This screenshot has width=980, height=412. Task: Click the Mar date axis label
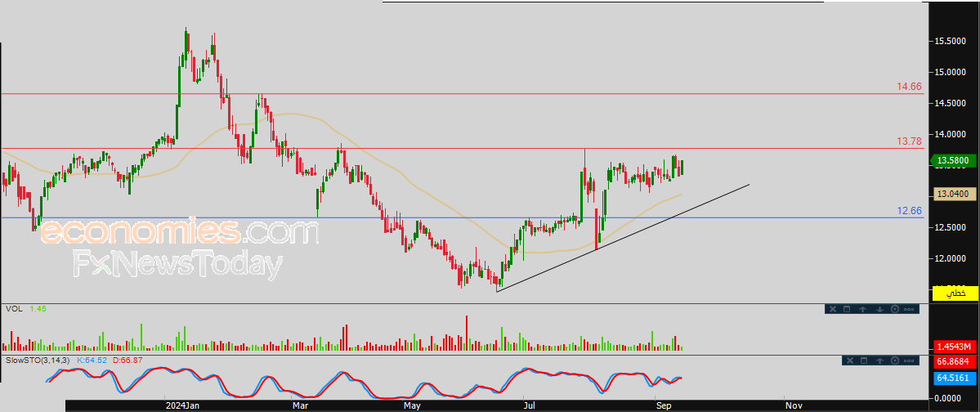tap(301, 405)
